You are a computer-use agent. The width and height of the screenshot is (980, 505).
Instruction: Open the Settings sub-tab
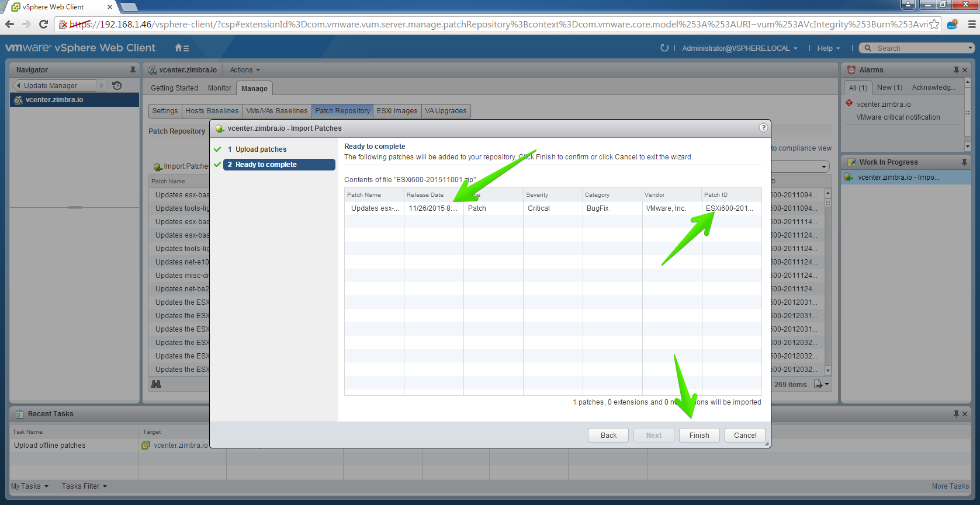pos(165,111)
